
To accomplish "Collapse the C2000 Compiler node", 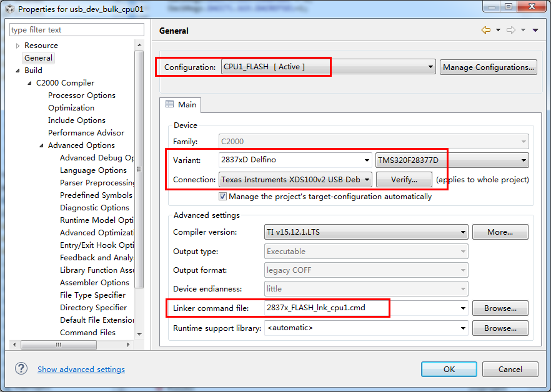I will pos(29,83).
